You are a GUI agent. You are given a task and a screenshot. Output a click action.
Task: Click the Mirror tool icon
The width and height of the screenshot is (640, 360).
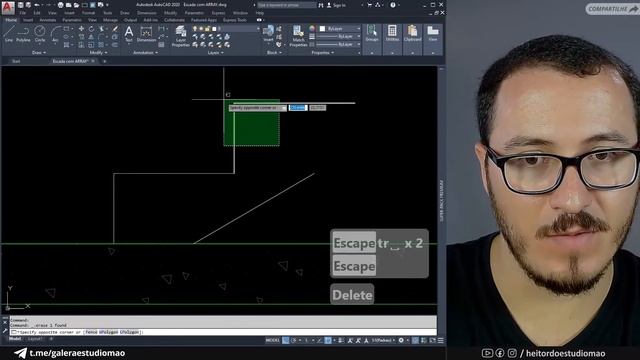91,37
